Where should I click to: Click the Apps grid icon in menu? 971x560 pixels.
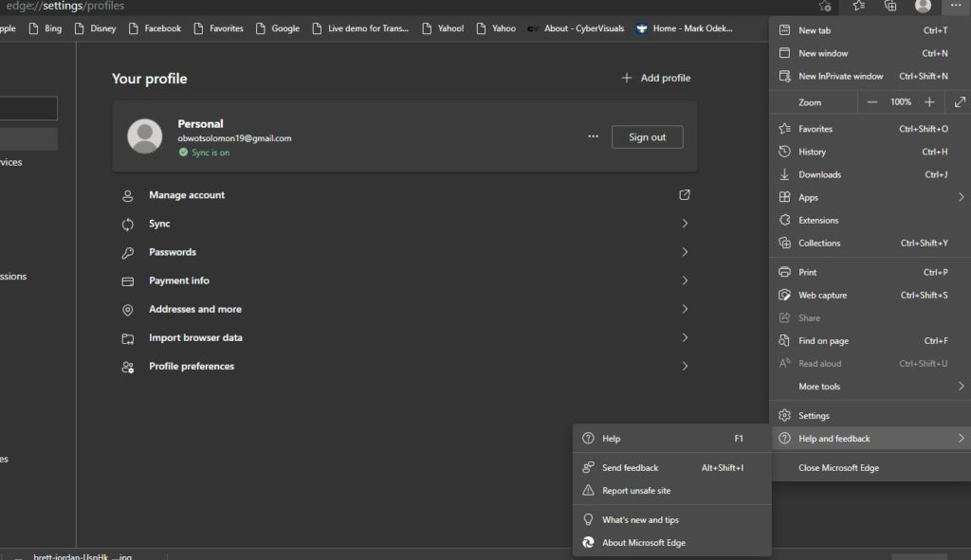[784, 197]
